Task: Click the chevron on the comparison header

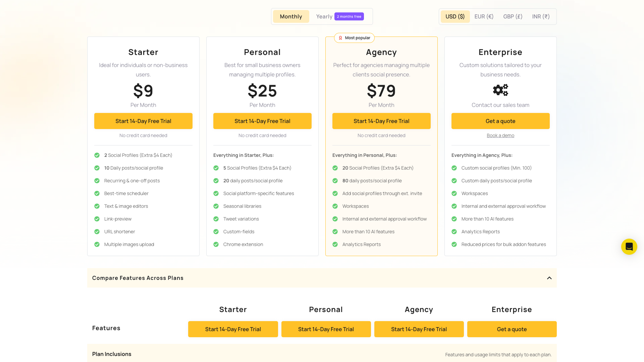Action: [x=549, y=278]
